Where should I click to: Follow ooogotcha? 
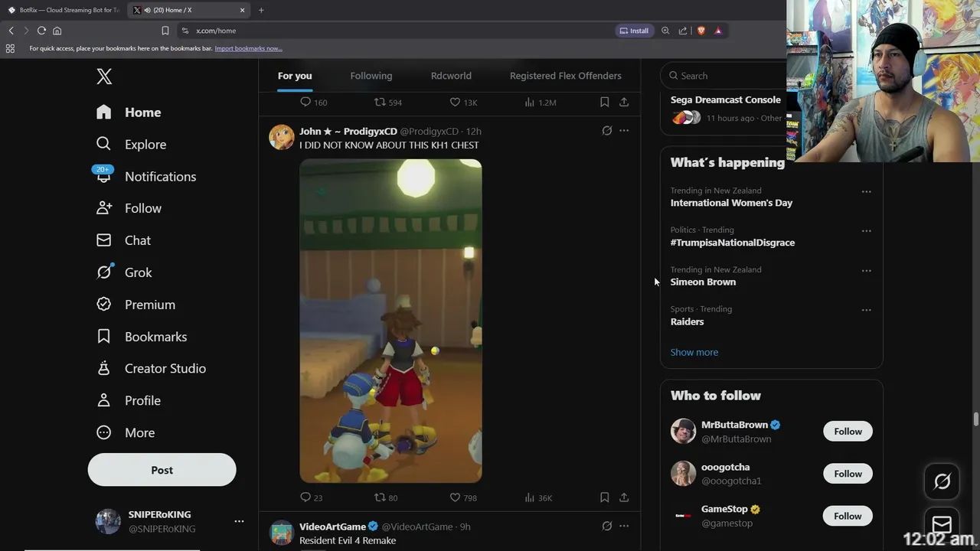point(848,474)
